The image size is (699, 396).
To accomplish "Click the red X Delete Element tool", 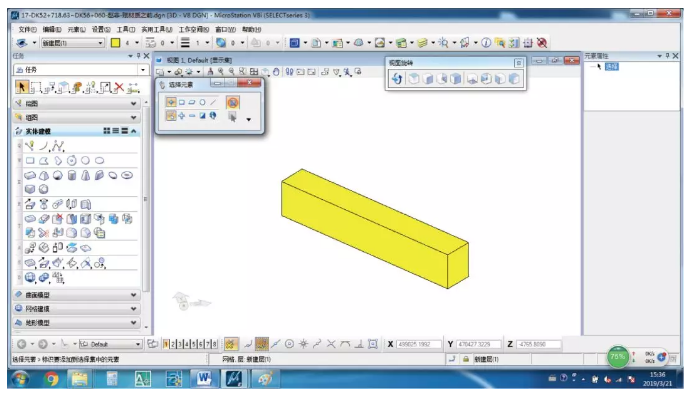I will (119, 87).
